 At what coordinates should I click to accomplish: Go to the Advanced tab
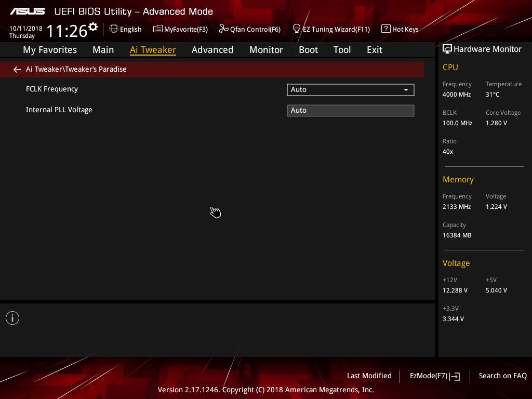[212, 50]
